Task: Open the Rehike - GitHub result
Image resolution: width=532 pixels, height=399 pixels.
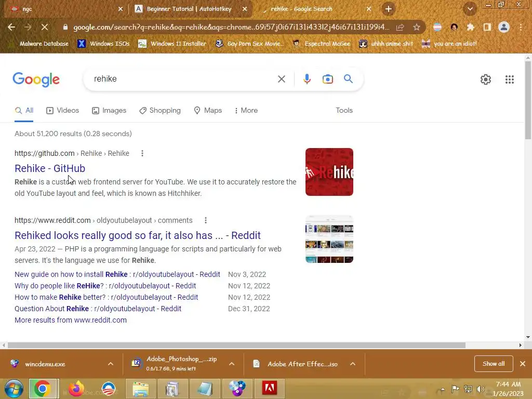Action: coord(50,168)
